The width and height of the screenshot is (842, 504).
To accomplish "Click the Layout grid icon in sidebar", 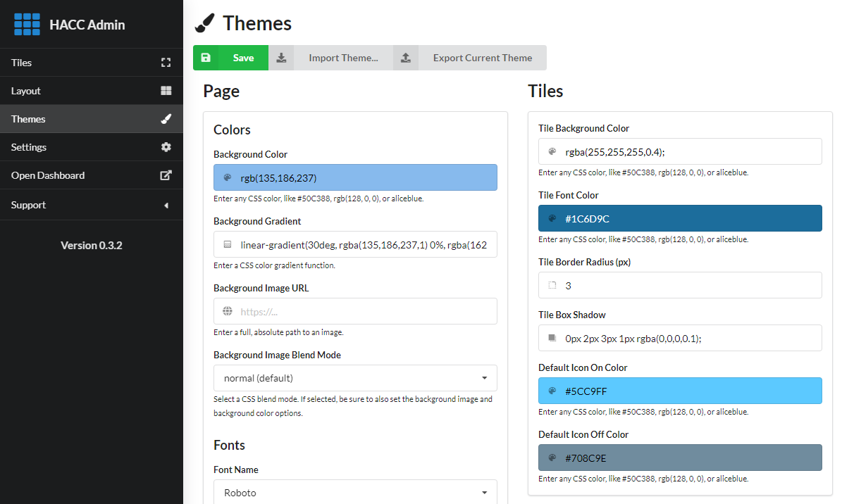I will 166,91.
